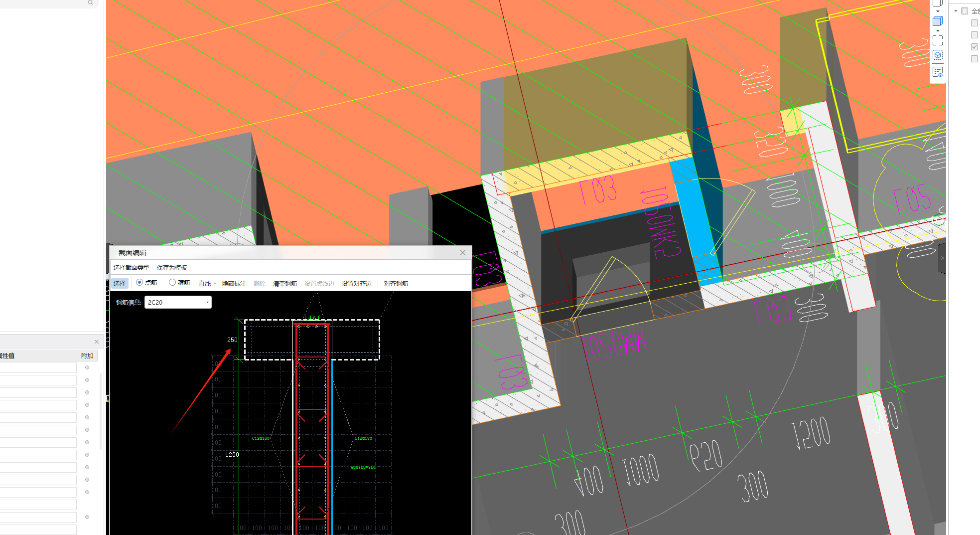Uncheck the ticked checkbox in right panel
Screen dimensions: 980x535
pos(975,47)
